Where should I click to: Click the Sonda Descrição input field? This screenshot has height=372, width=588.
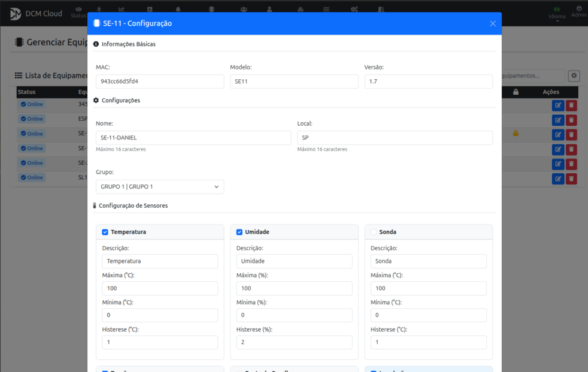(428, 261)
